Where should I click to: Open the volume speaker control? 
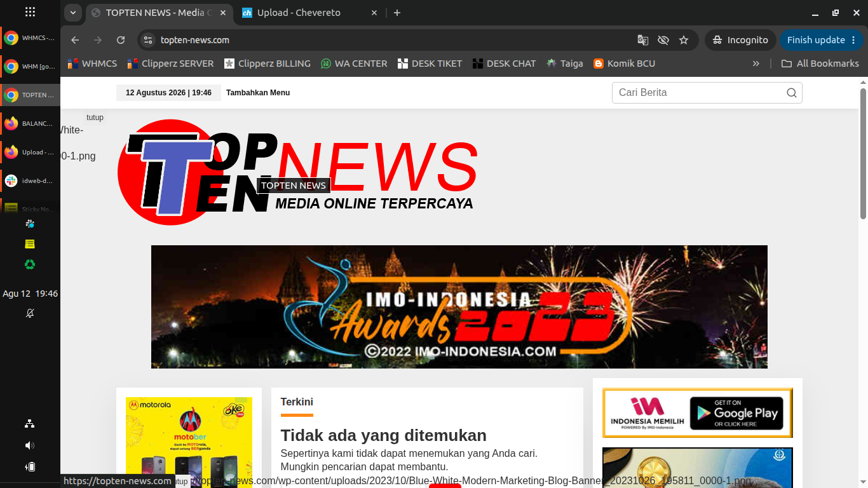click(x=30, y=445)
